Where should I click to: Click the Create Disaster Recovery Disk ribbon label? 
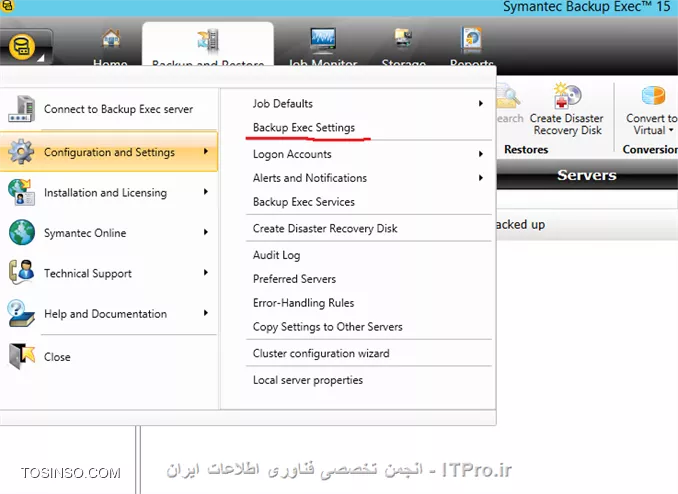(x=567, y=124)
